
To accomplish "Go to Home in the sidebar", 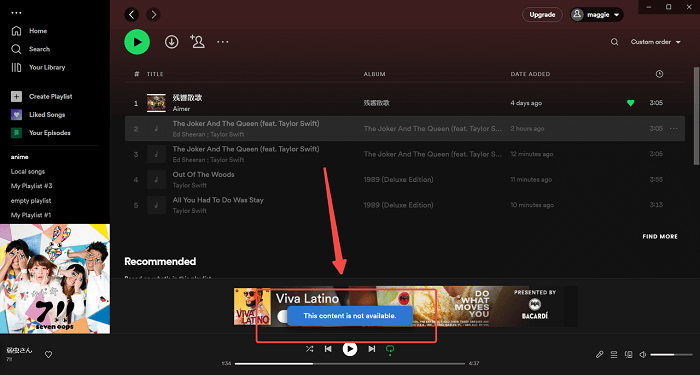I will point(29,31).
